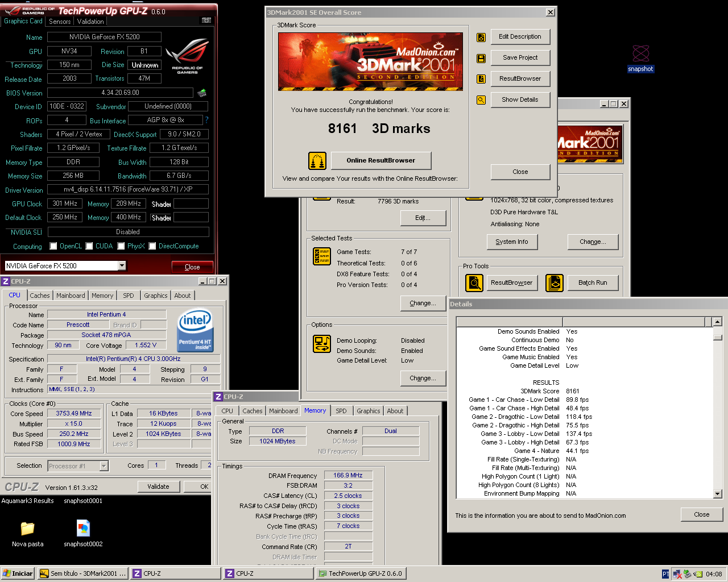The image size is (728, 582).
Task: Switch to the Sensors tab in GPU-Z
Action: (60, 21)
